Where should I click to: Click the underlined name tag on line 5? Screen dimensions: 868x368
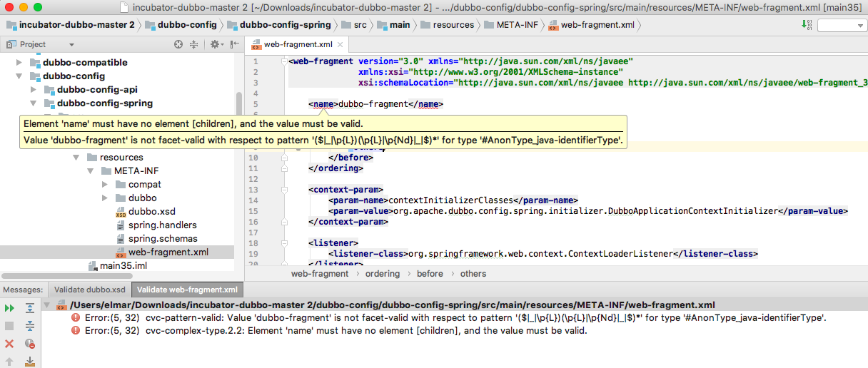(323, 104)
